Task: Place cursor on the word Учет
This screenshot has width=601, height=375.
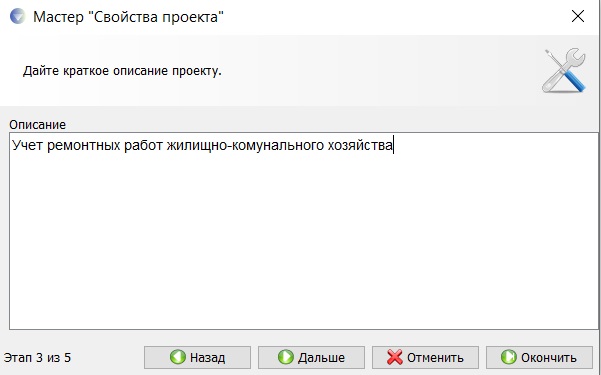Action: (x=28, y=146)
